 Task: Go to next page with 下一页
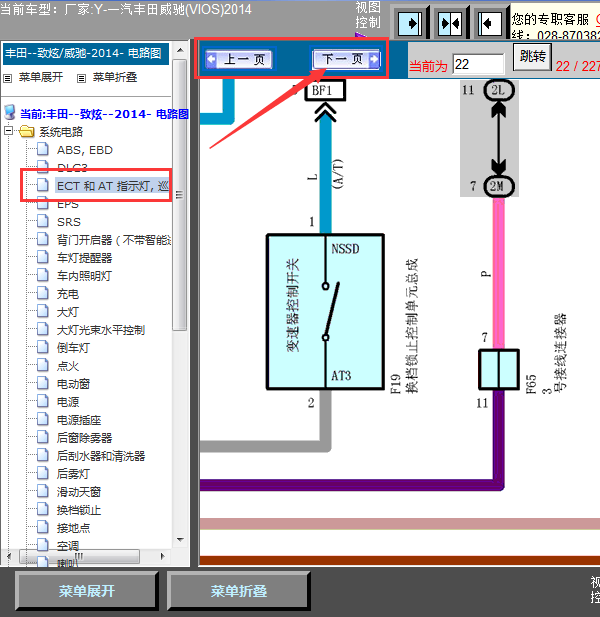[346, 59]
